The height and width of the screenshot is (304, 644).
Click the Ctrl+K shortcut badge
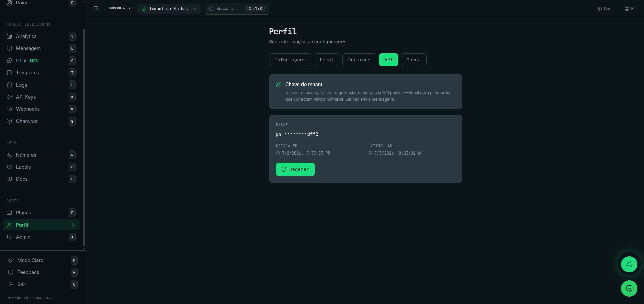(255, 9)
